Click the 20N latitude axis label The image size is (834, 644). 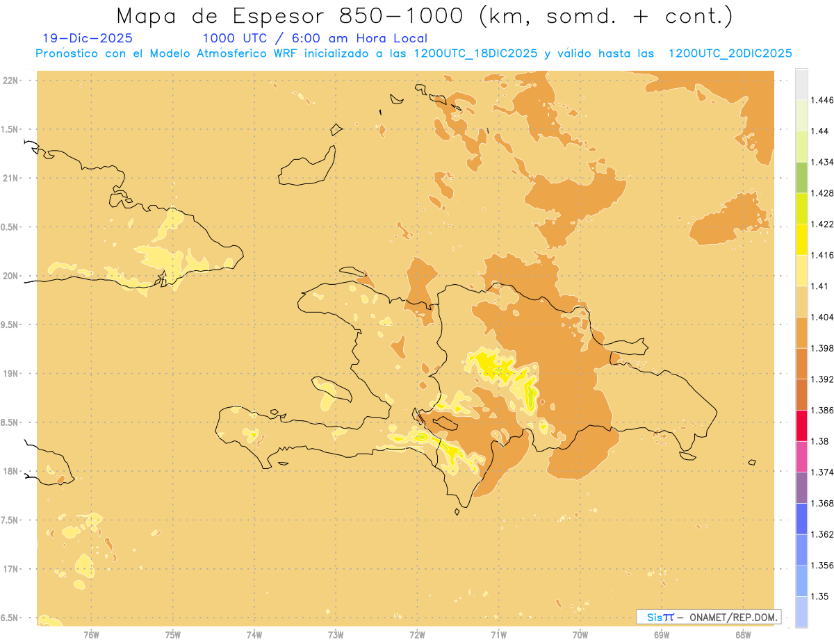(11, 276)
